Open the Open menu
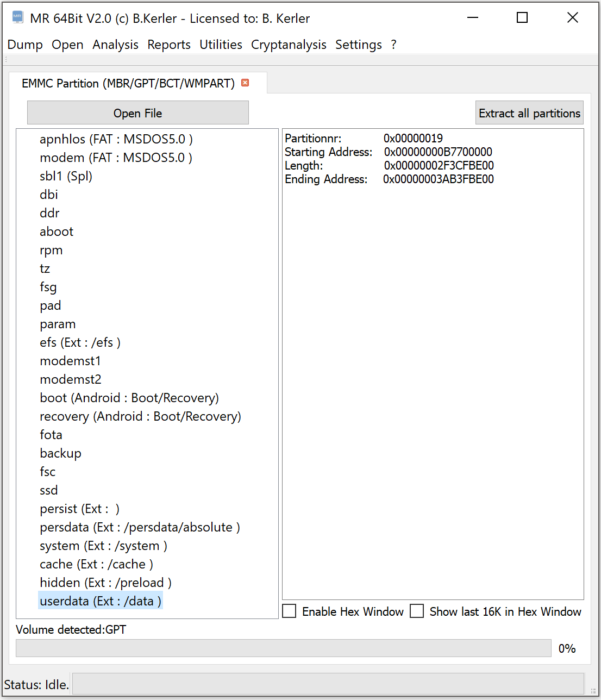This screenshot has height=700, width=601. pyautogui.click(x=67, y=45)
